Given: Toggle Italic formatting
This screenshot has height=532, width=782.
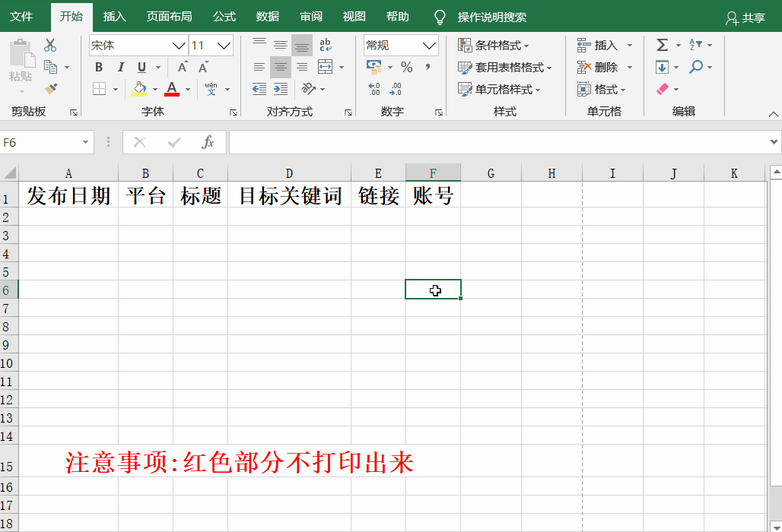Looking at the screenshot, I should 121,67.
